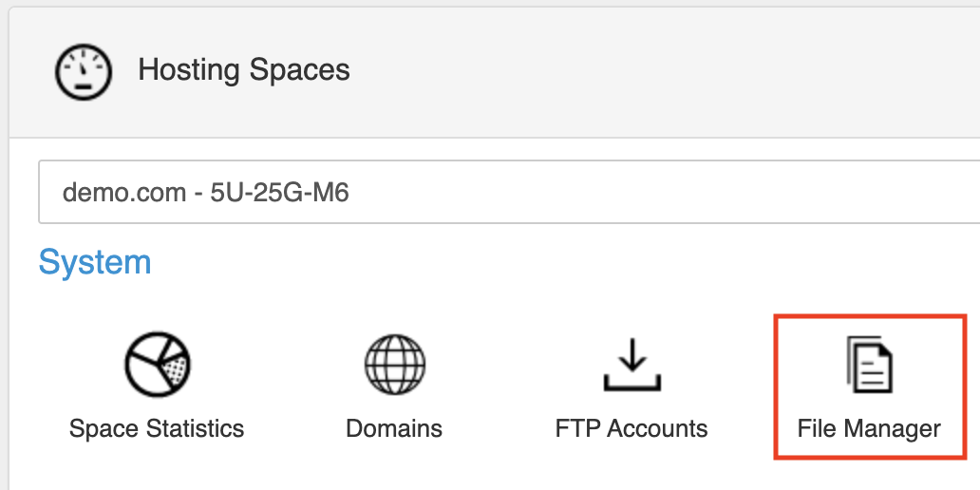Collapse the System section heading
The height and width of the screenshot is (490, 980).
(95, 261)
